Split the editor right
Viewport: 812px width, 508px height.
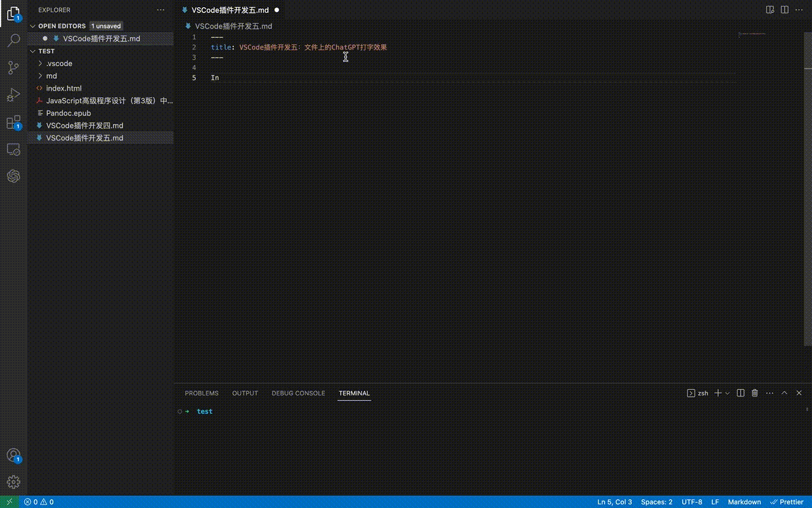[785, 10]
